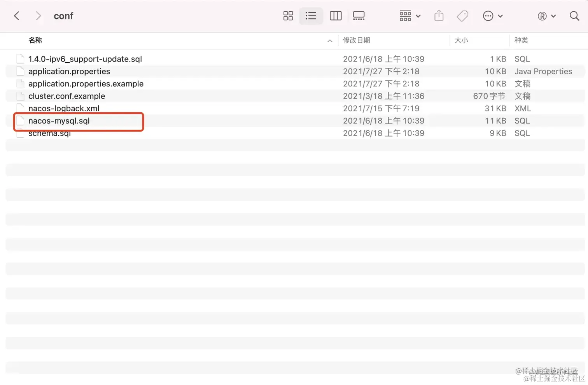Sort by the 大小 column header

pos(461,40)
